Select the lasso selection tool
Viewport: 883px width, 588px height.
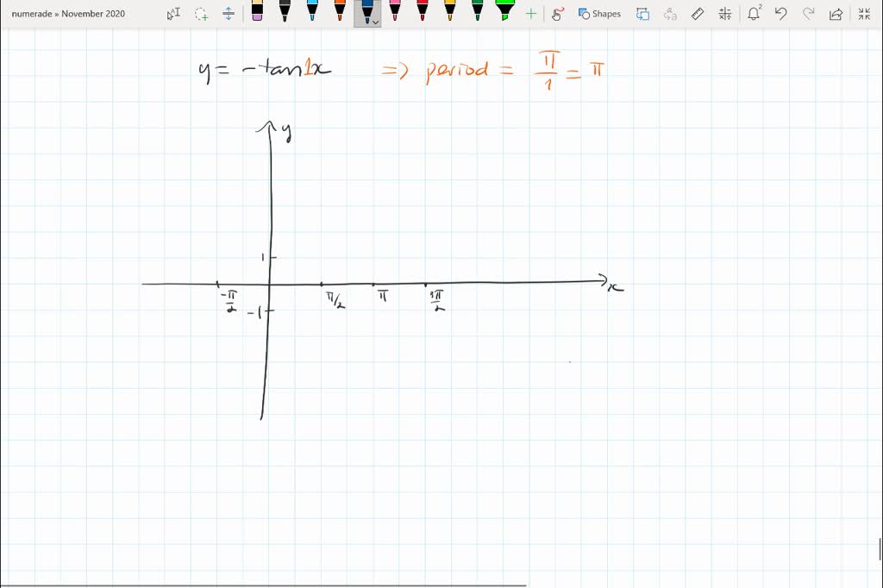pyautogui.click(x=201, y=13)
